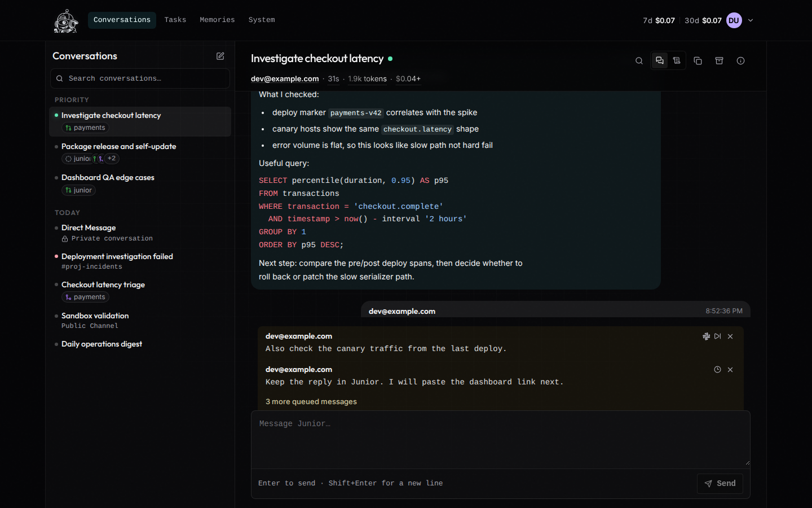Click the payments tag under Investigate checkout latency
This screenshot has height=508, width=812.
coord(86,128)
